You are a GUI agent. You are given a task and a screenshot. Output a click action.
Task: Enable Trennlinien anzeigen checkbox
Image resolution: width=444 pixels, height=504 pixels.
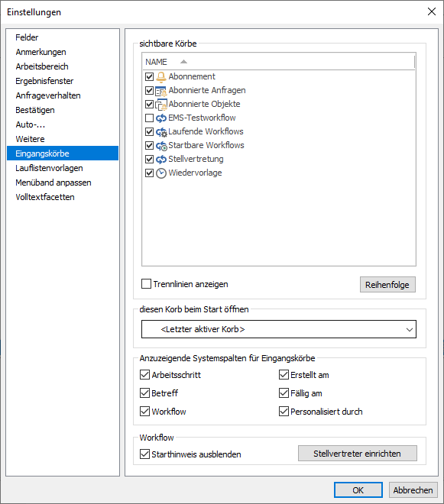tap(147, 284)
